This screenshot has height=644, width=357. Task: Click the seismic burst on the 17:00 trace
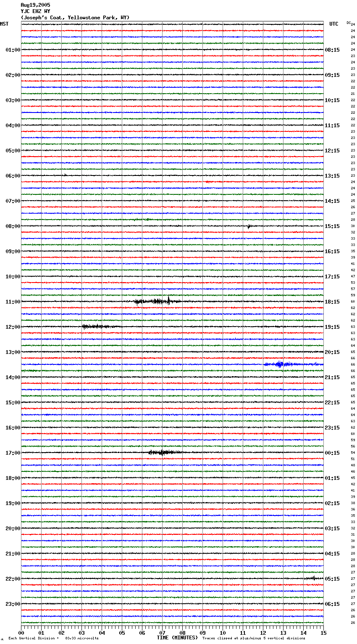(165, 452)
